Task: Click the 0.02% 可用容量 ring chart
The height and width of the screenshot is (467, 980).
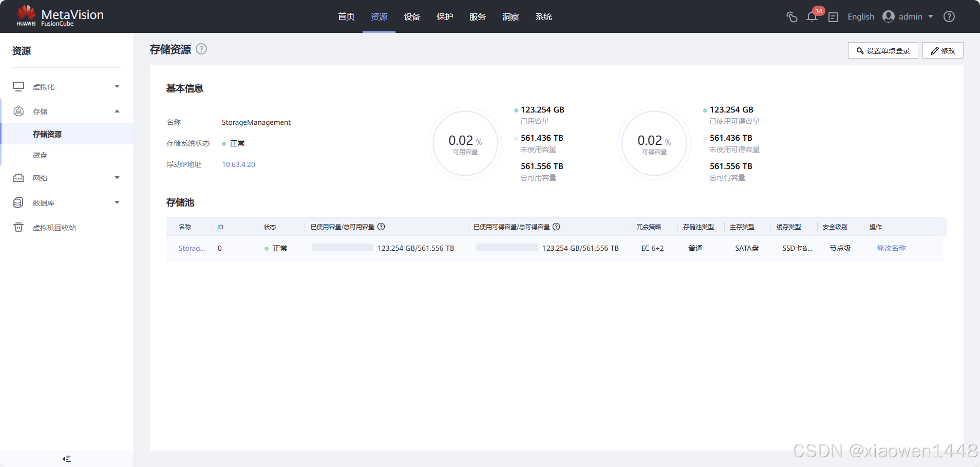Action: point(465,143)
